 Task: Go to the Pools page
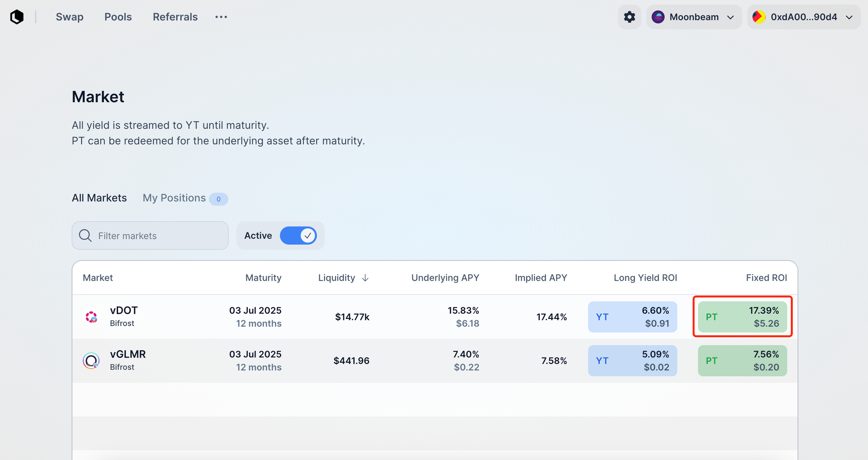click(x=118, y=17)
